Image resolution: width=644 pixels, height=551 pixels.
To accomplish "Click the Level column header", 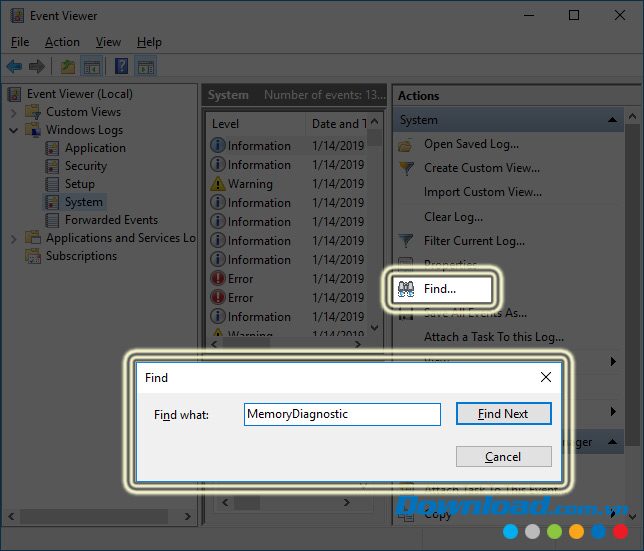I will [x=256, y=124].
